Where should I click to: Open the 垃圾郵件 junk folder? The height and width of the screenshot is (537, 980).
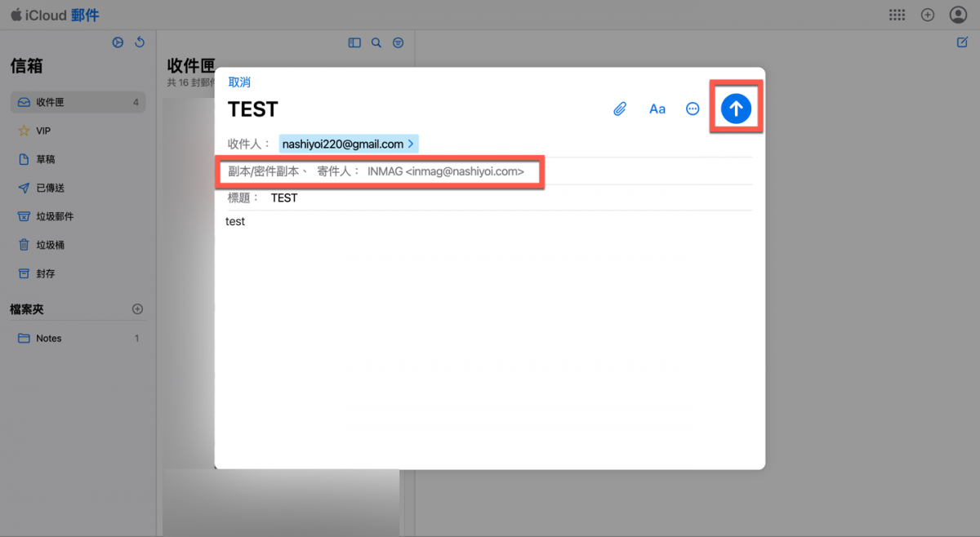tap(78, 216)
